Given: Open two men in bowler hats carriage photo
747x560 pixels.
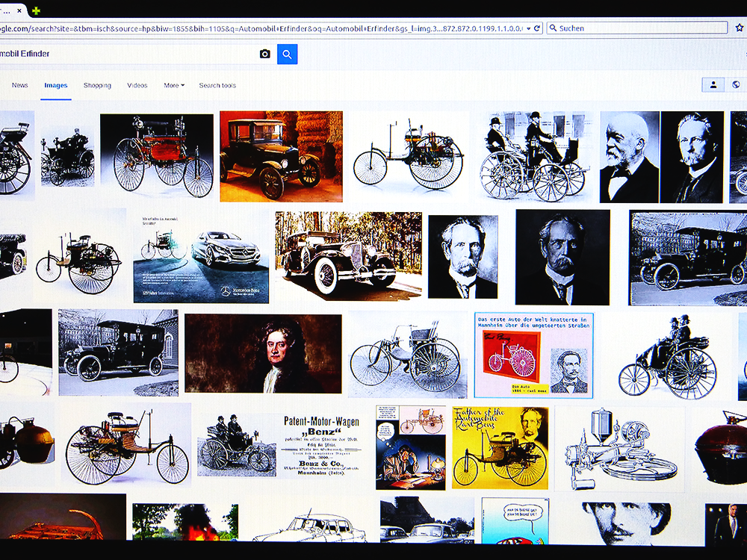Looking at the screenshot, I should [535, 156].
